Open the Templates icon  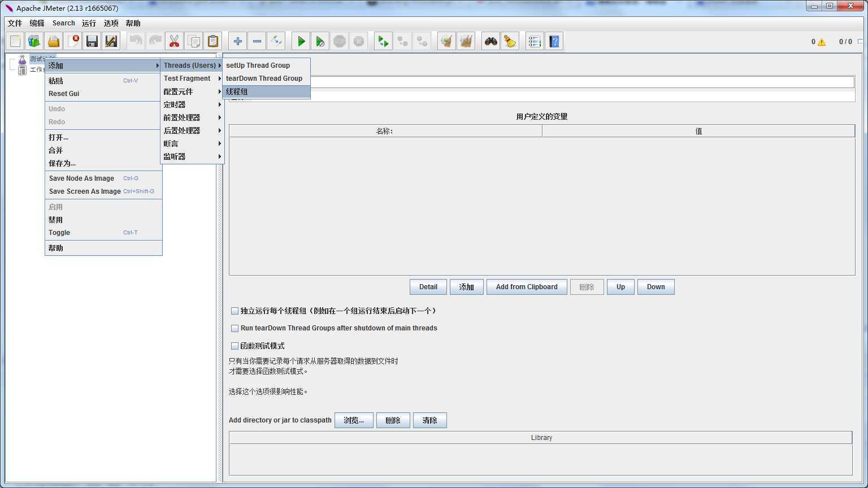(34, 41)
